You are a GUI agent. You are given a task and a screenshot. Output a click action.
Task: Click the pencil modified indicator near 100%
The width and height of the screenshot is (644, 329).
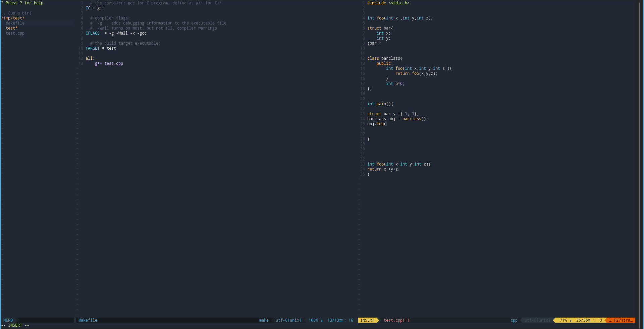(x=321, y=320)
